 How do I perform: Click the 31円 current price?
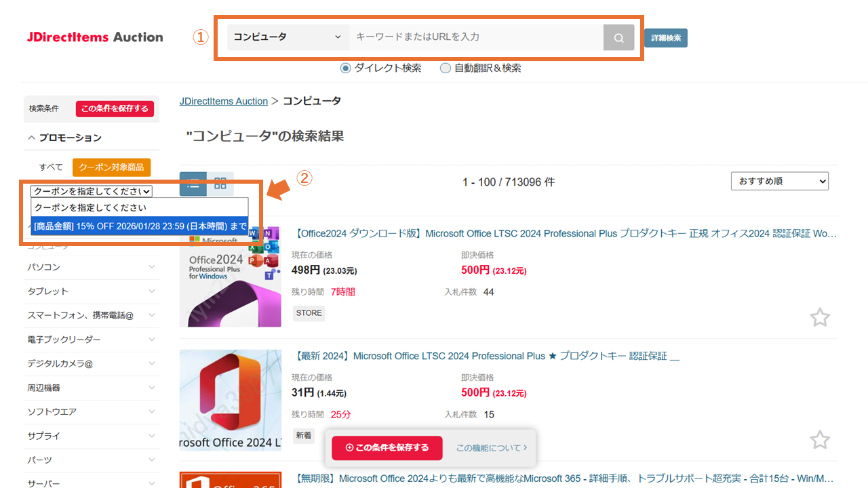[x=302, y=392]
